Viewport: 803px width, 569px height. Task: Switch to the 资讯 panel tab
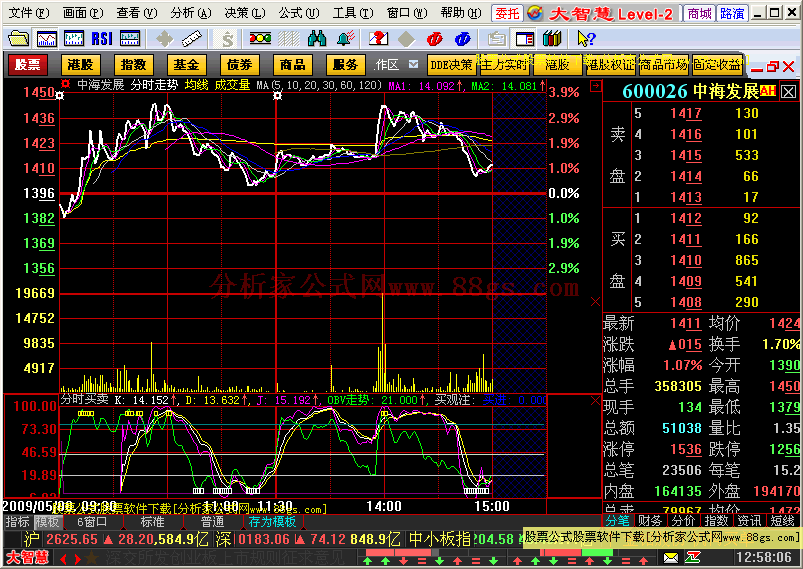point(749,521)
